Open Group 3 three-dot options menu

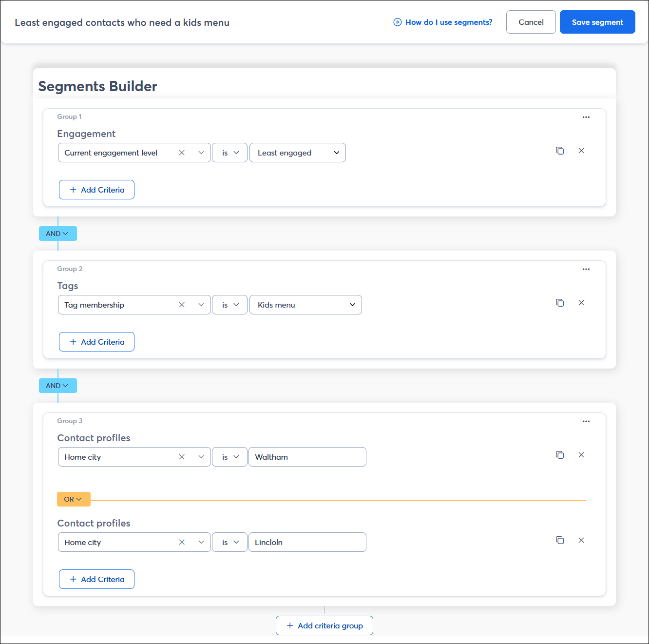point(586,421)
